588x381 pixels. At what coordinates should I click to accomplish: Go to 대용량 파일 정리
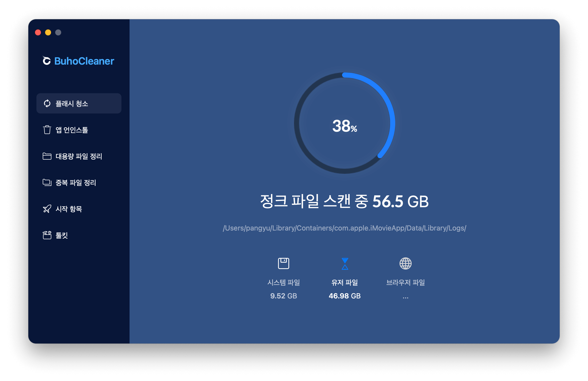coord(79,156)
